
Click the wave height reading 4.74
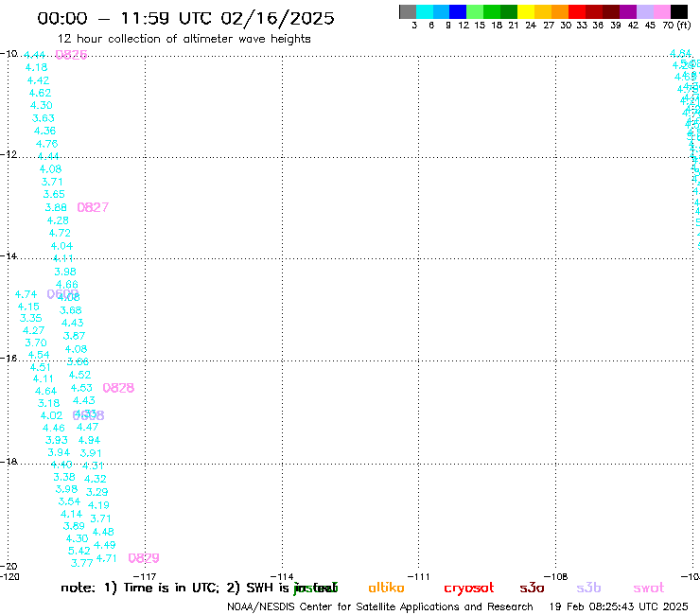[x=26, y=294]
